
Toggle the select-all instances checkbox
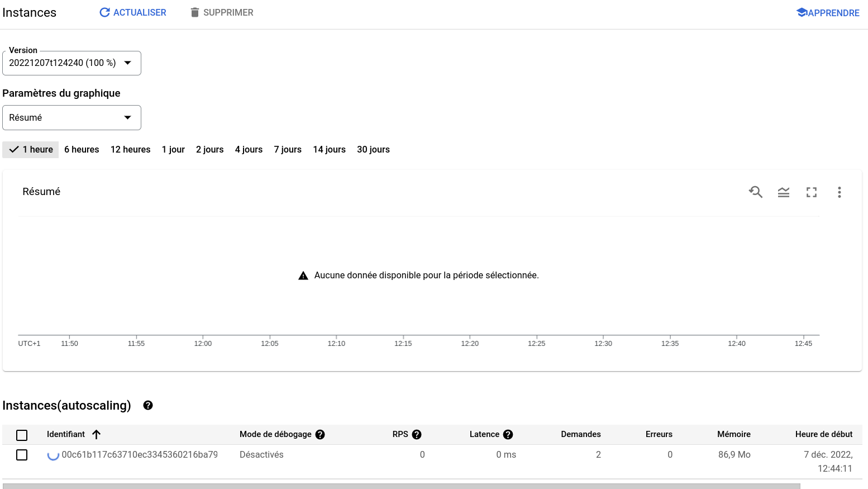pyautogui.click(x=22, y=435)
